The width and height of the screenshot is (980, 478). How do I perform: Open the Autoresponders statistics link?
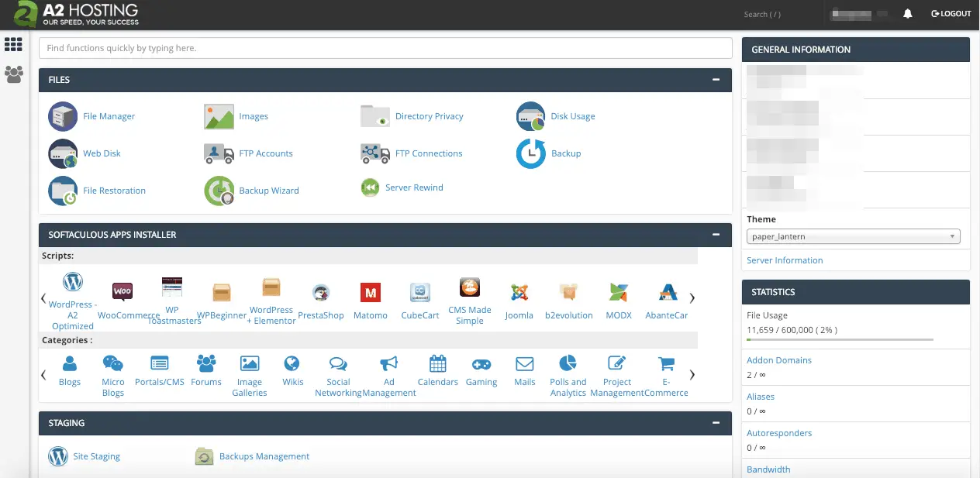point(779,433)
